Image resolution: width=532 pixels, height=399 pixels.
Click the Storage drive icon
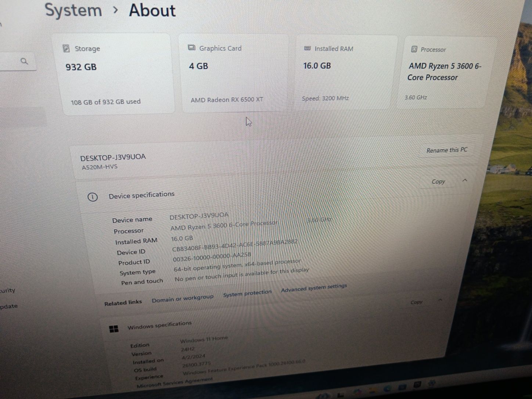(66, 48)
